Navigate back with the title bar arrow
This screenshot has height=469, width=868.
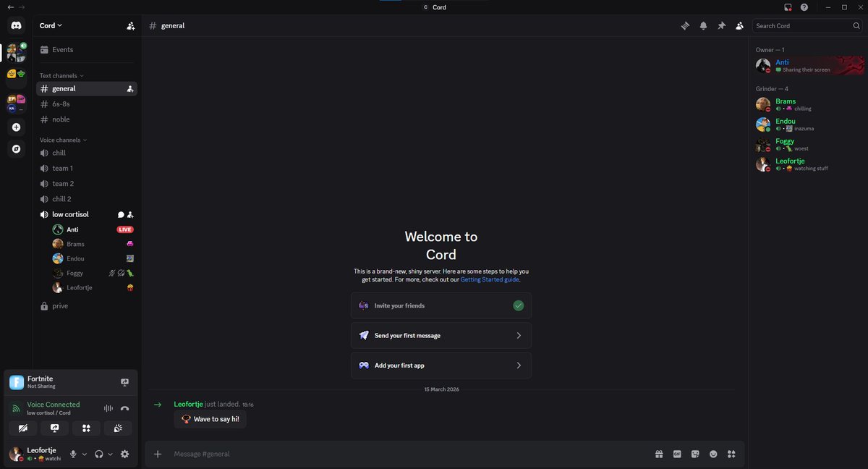10,7
